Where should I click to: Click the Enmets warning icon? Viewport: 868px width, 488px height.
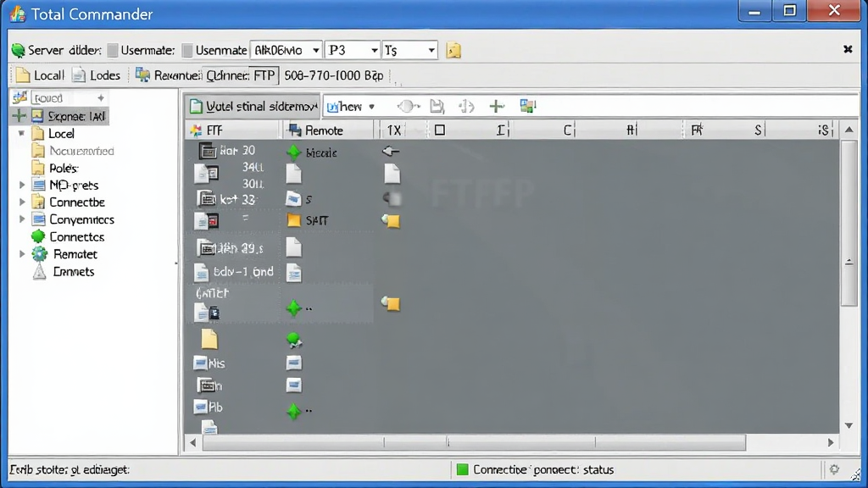pyautogui.click(x=39, y=272)
